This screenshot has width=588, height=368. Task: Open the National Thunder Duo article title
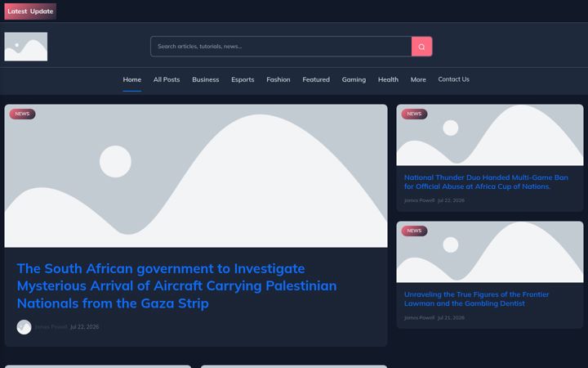pyautogui.click(x=486, y=182)
